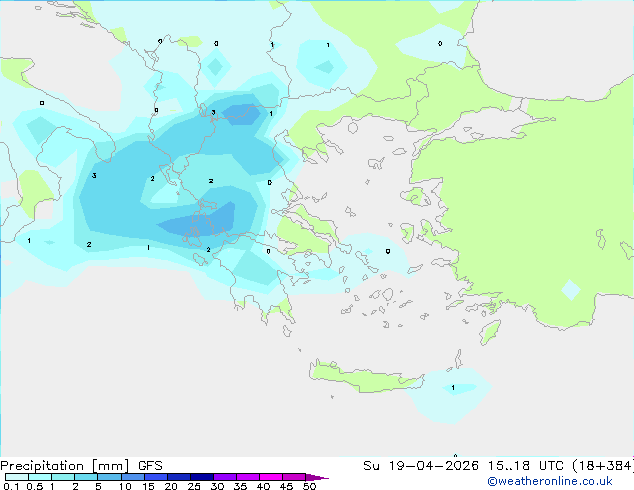The height and width of the screenshot is (490, 634).
Task: Select the 25–30 mm navy legend swatch
Action: click(x=202, y=477)
